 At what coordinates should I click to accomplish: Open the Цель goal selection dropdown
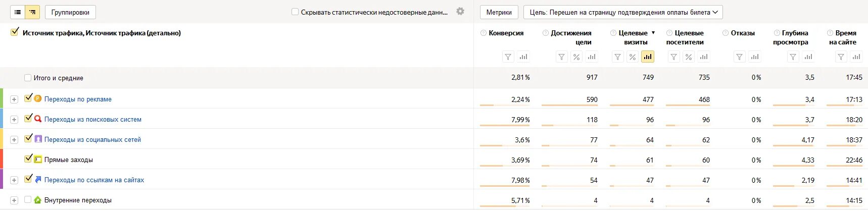tap(623, 12)
